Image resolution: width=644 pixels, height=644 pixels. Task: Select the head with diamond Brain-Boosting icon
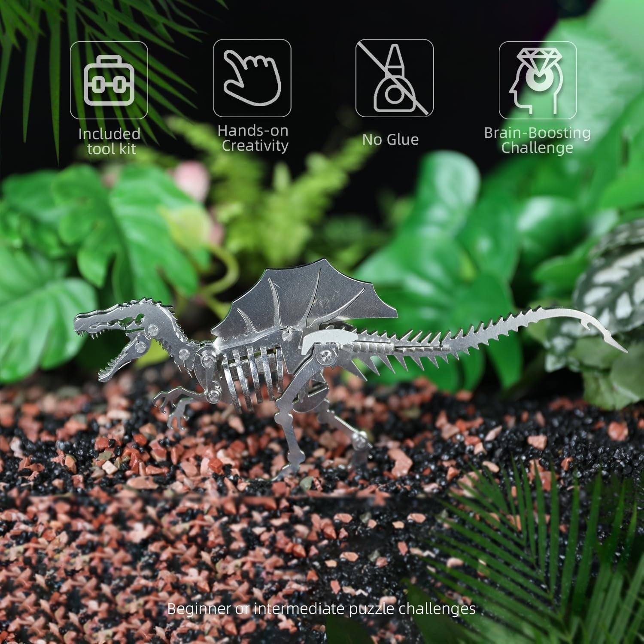[538, 80]
